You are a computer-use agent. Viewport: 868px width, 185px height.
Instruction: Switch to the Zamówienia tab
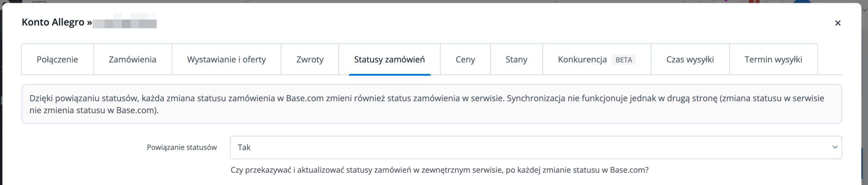coord(133,59)
